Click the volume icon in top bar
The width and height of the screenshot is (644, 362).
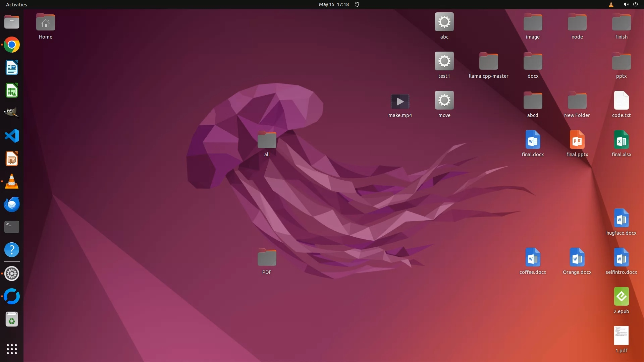pos(626,4)
